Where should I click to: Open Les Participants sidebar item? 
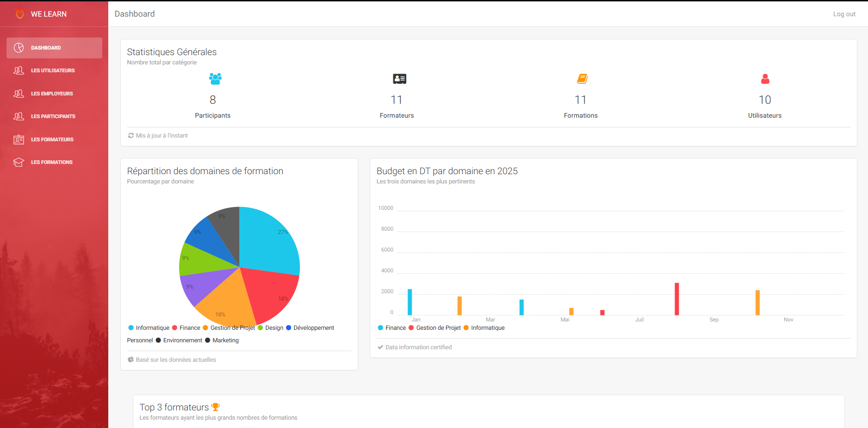pos(53,116)
